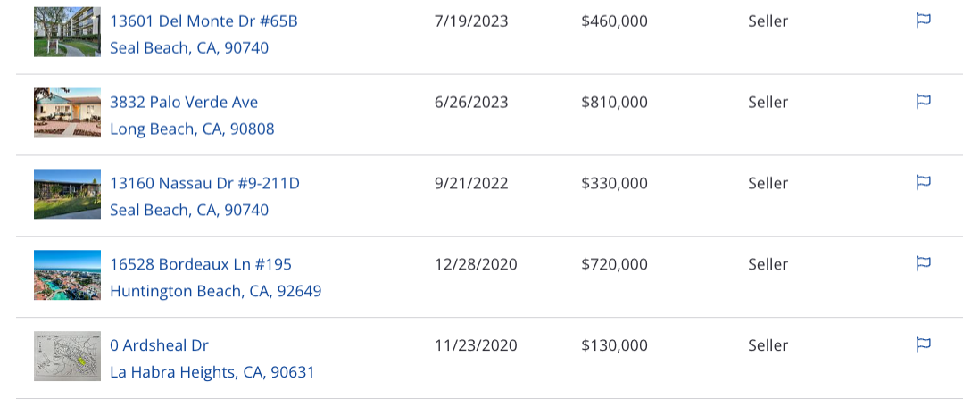Select Long Beach, CA, 90808 address line
The width and height of the screenshot is (980, 415).
pyautogui.click(x=192, y=129)
